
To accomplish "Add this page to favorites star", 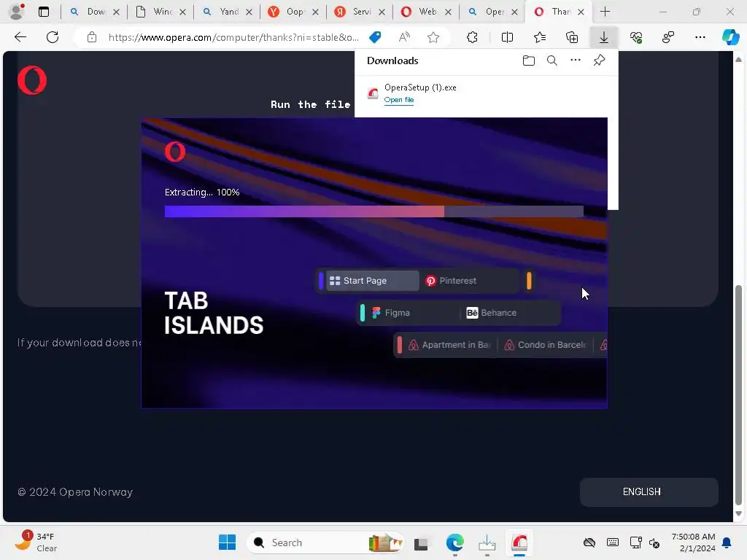I will click(x=433, y=37).
